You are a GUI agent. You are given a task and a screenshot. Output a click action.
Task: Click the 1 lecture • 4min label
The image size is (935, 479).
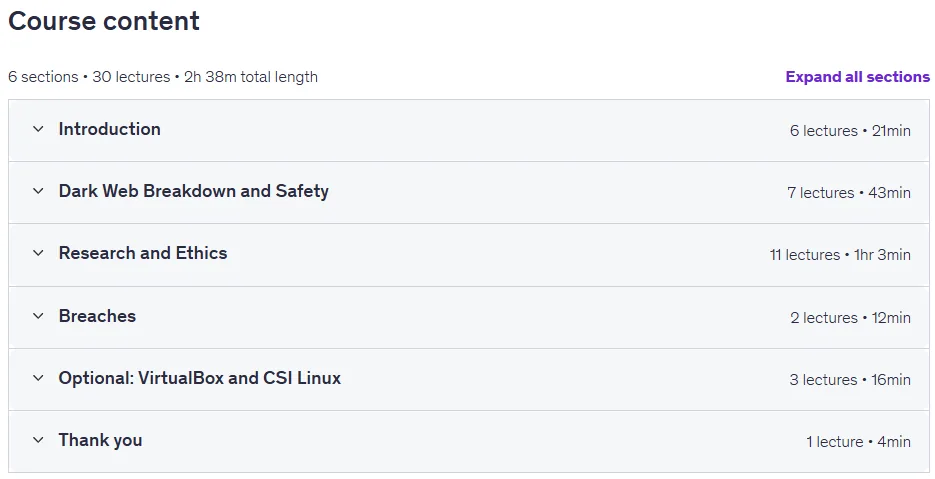point(859,441)
